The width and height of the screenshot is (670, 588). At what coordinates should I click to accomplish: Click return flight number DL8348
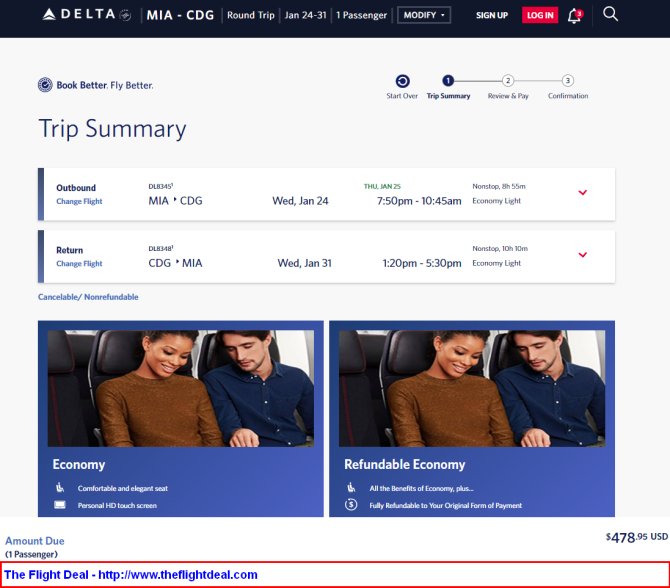pyautogui.click(x=161, y=249)
